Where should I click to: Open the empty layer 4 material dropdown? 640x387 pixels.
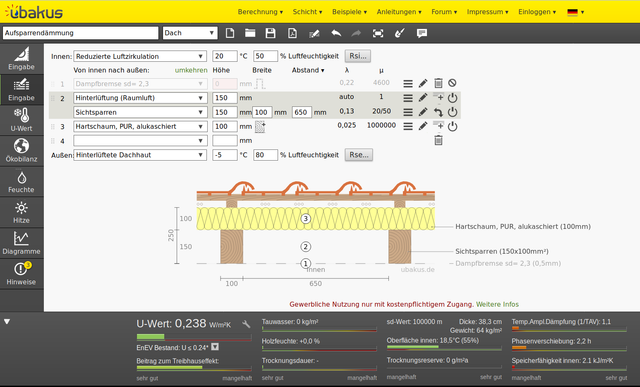point(140,140)
